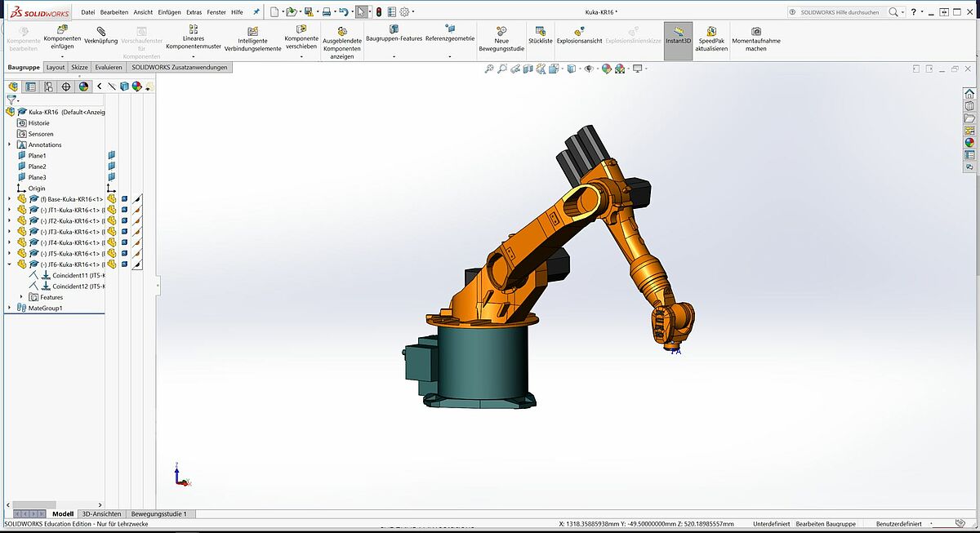
Task: Click the tree horizontal scrollbar
Action: tap(33, 504)
